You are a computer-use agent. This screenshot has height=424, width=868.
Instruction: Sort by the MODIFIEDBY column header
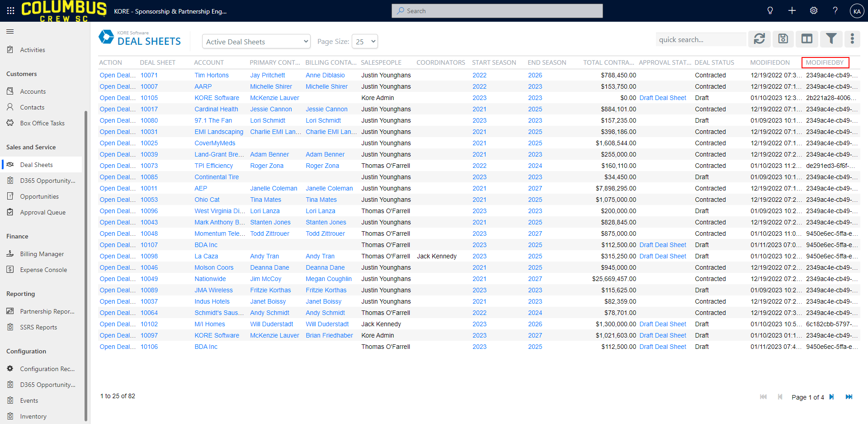pos(825,62)
